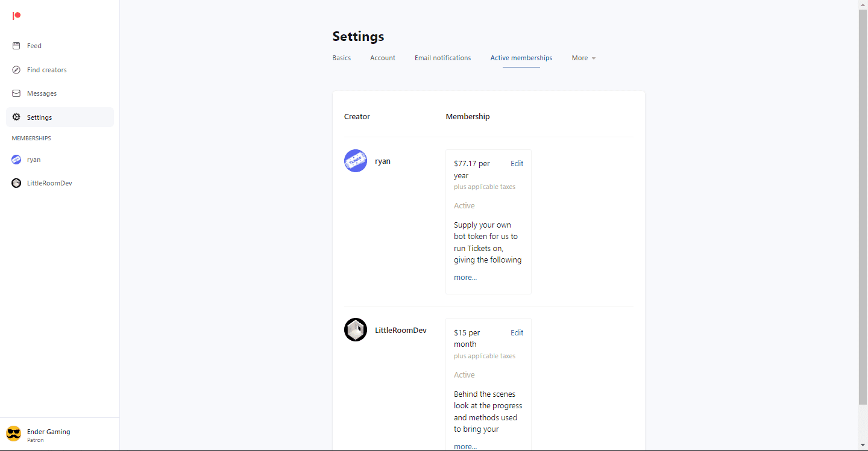Click the Settings gear icon
868x451 pixels.
tap(16, 117)
